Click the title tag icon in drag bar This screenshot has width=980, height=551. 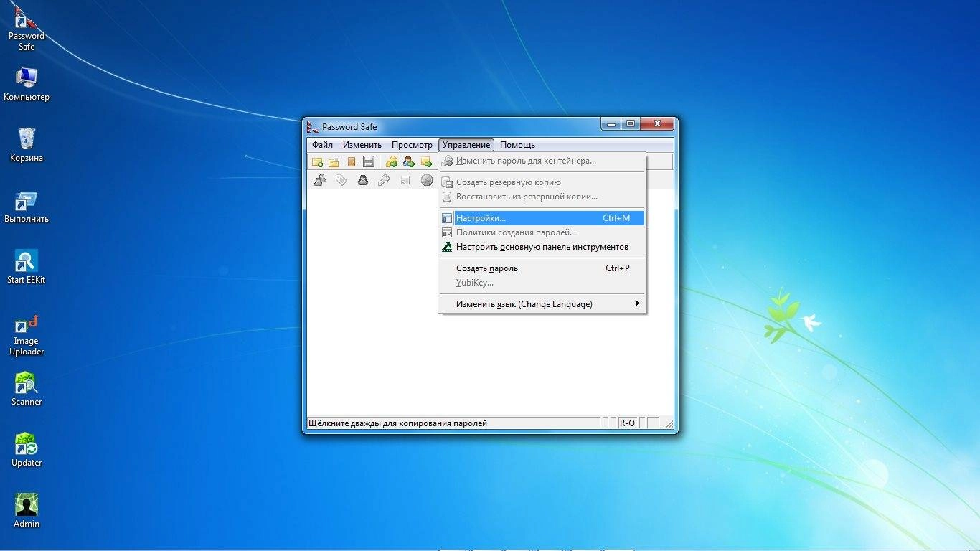pyautogui.click(x=341, y=180)
